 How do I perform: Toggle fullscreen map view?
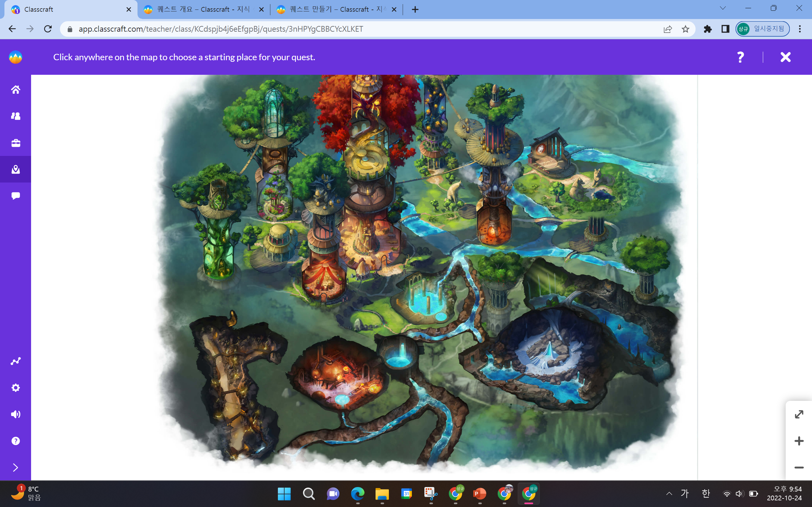(799, 414)
